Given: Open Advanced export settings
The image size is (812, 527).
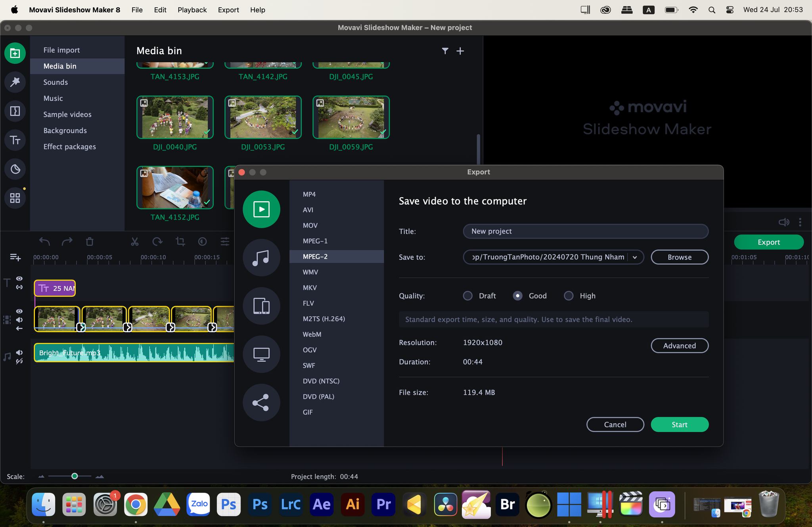Looking at the screenshot, I should [x=679, y=346].
